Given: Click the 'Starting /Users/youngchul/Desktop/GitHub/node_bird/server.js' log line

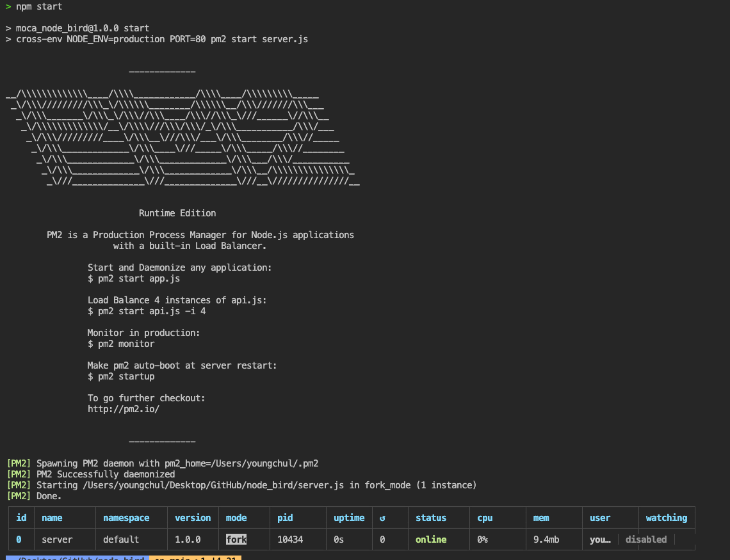Looking at the screenshot, I should pos(242,486).
